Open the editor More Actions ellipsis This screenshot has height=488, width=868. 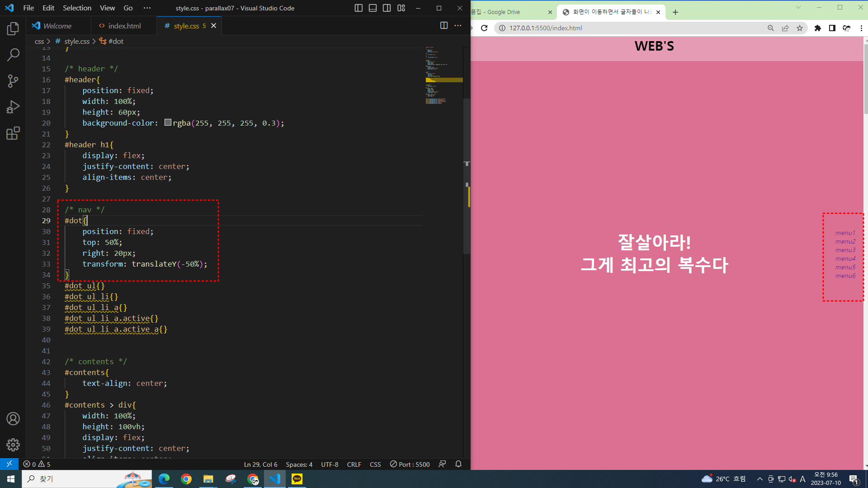point(458,26)
